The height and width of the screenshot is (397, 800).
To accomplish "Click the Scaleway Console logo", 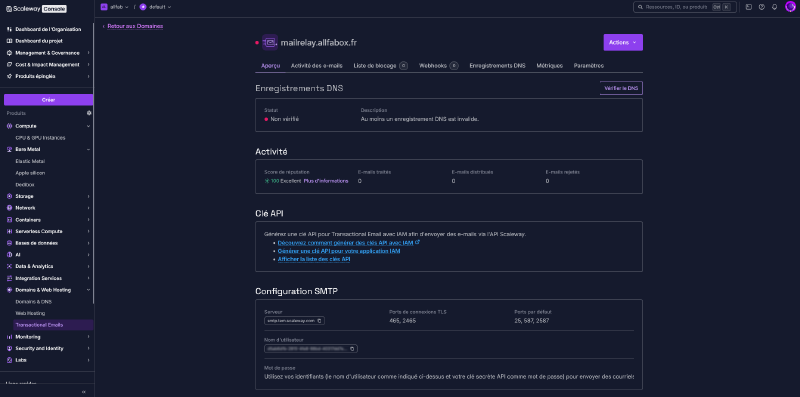I will (36, 9).
